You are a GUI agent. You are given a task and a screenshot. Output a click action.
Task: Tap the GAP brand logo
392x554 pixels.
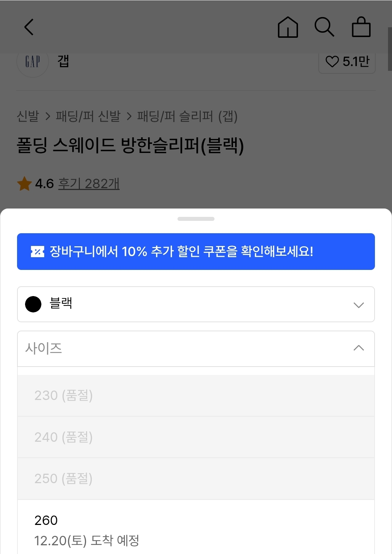pos(33,62)
